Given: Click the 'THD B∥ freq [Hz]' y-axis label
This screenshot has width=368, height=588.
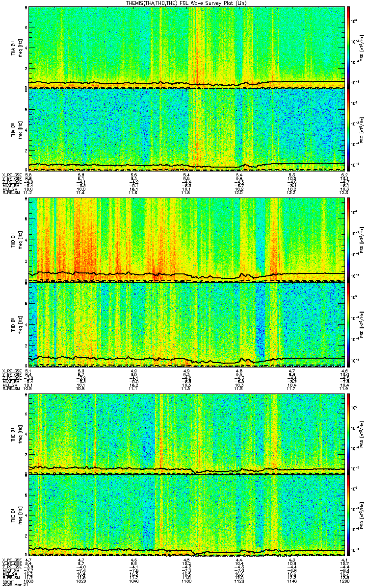Looking at the screenshot, I should (x=16, y=324).
